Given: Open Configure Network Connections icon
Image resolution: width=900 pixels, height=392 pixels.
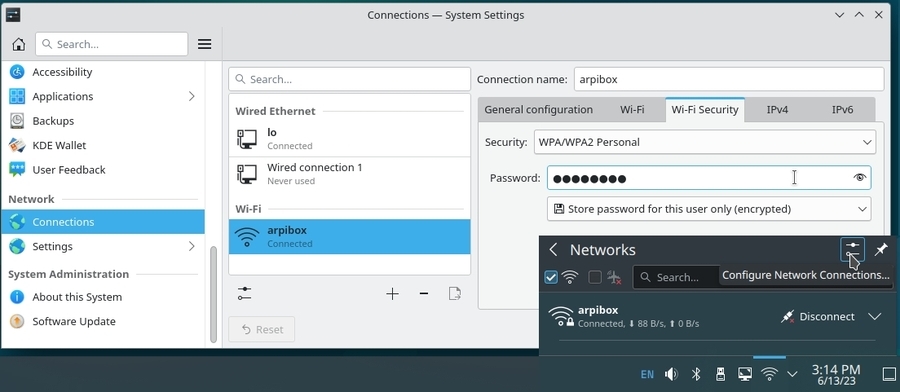Looking at the screenshot, I should pyautogui.click(x=852, y=250).
